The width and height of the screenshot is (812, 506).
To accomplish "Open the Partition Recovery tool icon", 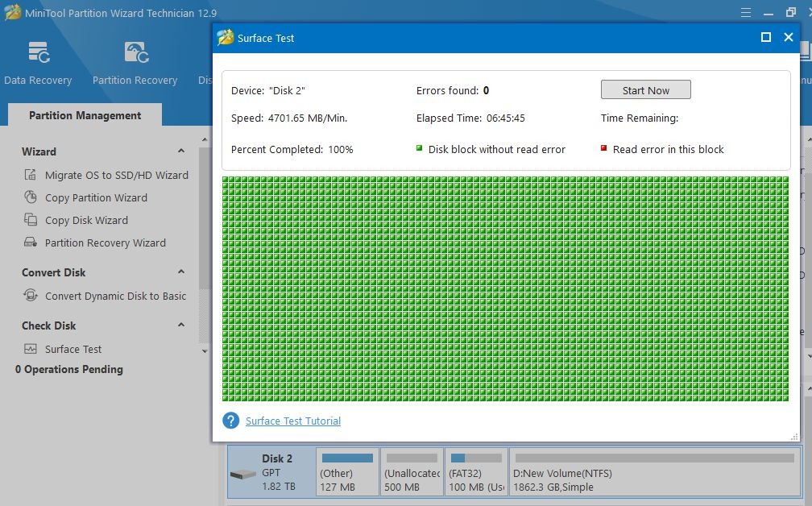I will (x=135, y=52).
